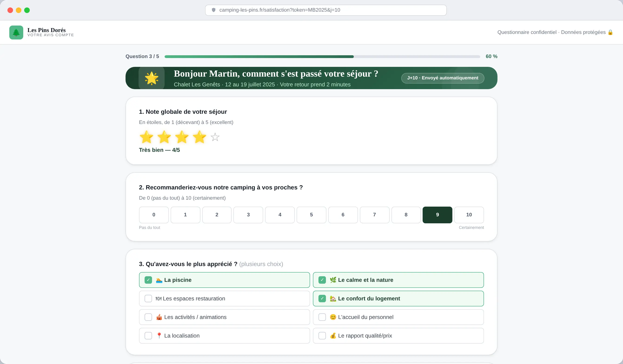The width and height of the screenshot is (623, 364).
Task: Click the Les Pins Dorés tree logo
Action: (x=16, y=32)
